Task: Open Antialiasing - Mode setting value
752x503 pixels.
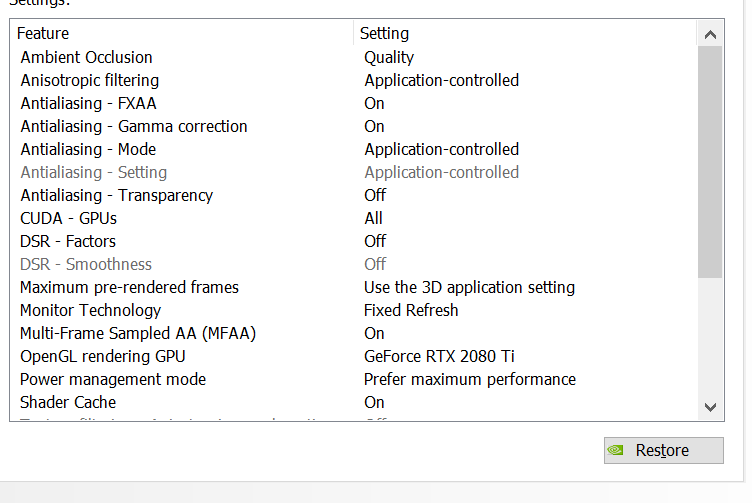Action: click(441, 150)
